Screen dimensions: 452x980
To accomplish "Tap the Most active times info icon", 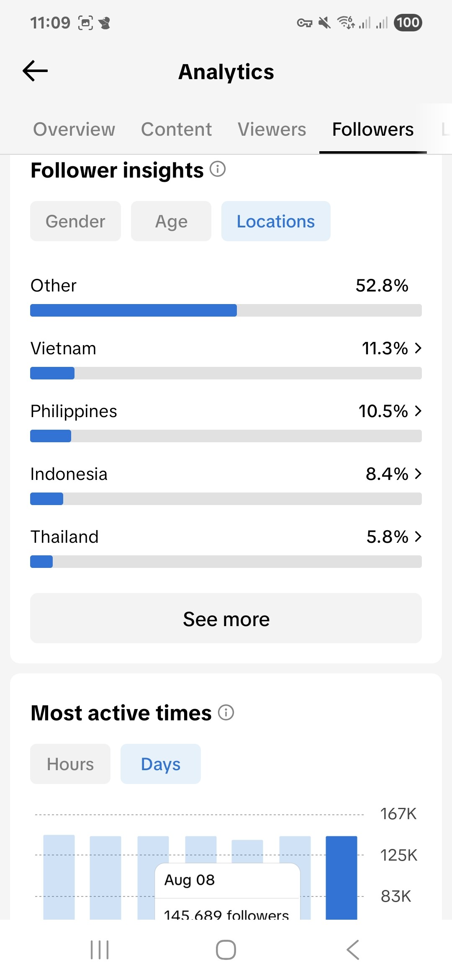I will click(x=226, y=712).
